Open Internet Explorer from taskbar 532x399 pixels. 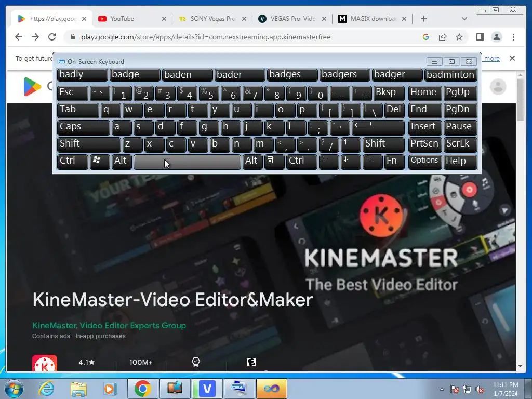click(x=46, y=389)
